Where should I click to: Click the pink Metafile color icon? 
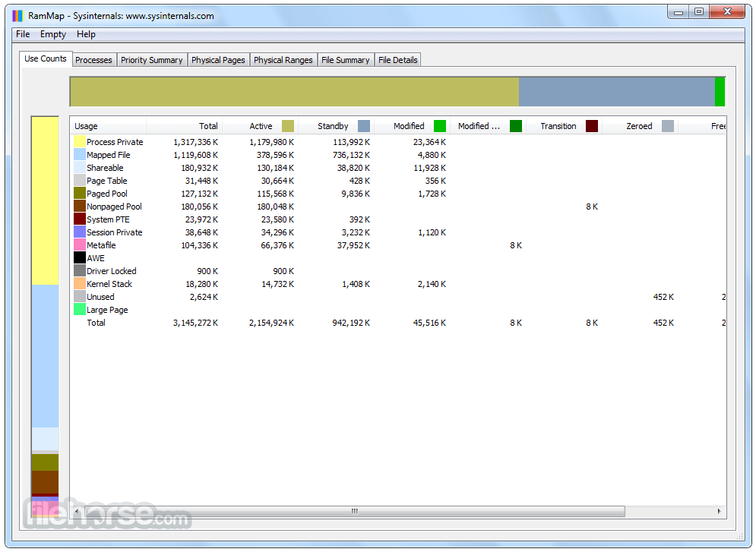coord(80,245)
